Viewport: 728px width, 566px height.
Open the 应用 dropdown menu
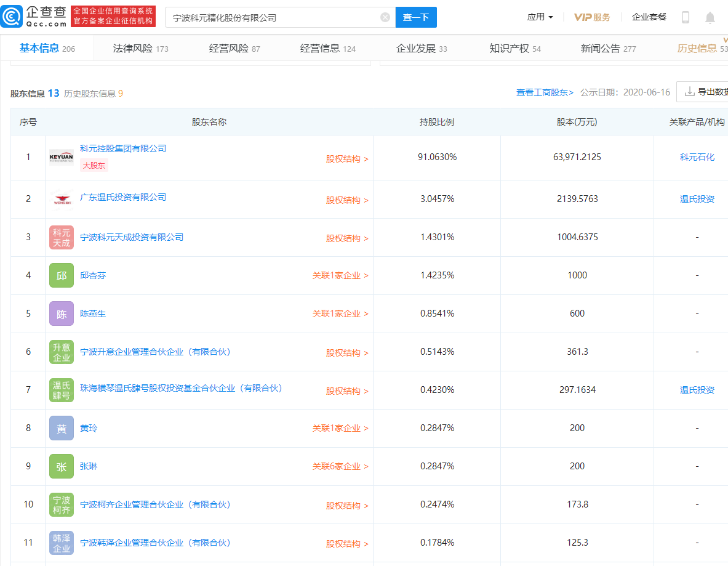pos(540,17)
